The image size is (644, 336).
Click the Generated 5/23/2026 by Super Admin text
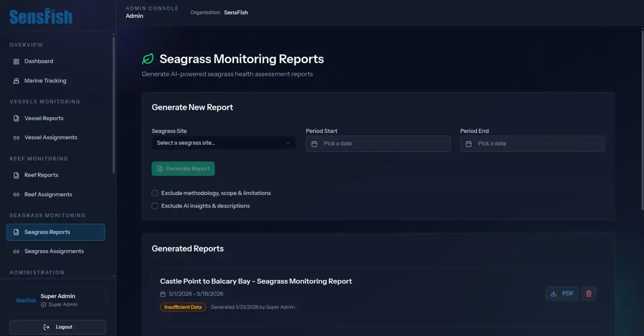click(x=253, y=307)
